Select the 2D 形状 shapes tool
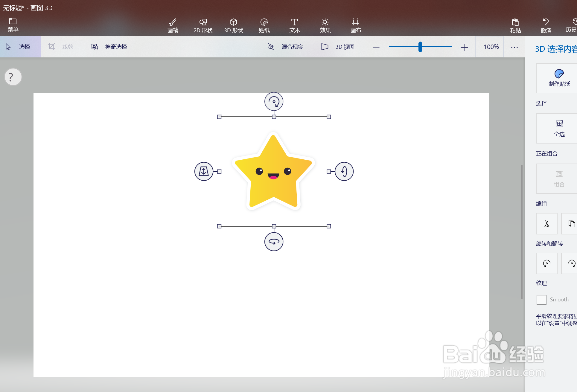Viewport: 577px width, 392px height. [x=203, y=25]
